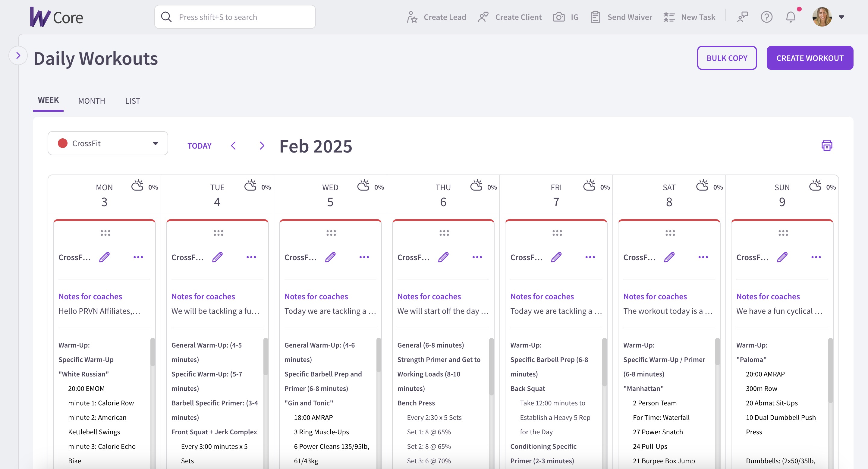
Task: Open the IG camera tool
Action: [x=560, y=17]
